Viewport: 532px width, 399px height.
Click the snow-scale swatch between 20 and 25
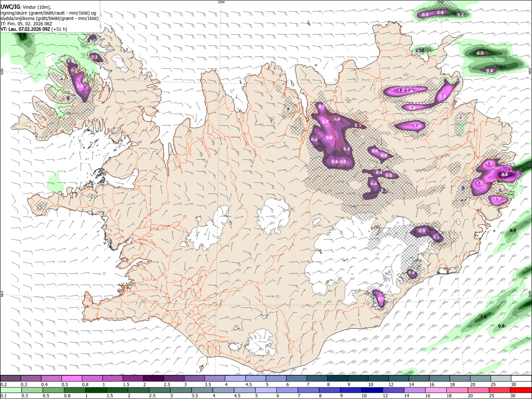[x=480, y=379]
